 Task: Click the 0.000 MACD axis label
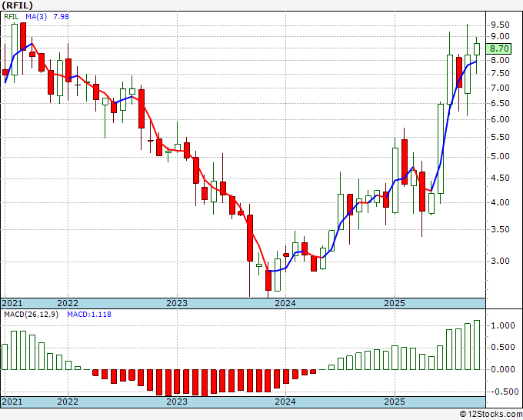503,370
